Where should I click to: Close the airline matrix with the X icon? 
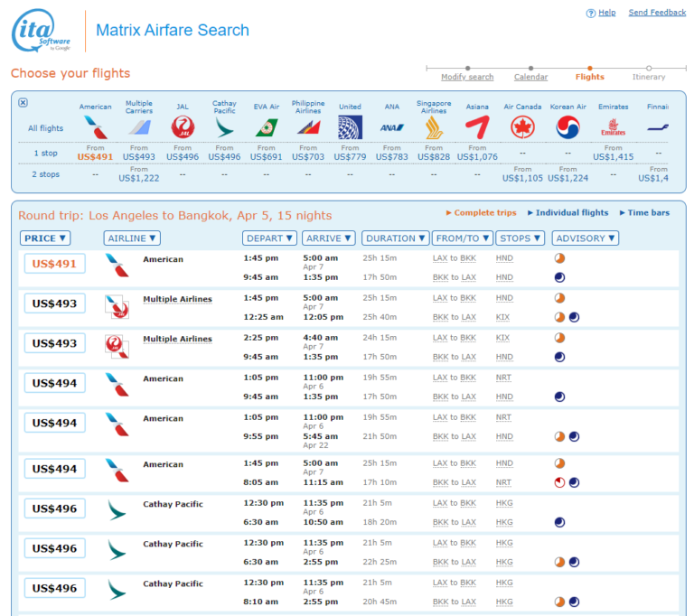(23, 103)
